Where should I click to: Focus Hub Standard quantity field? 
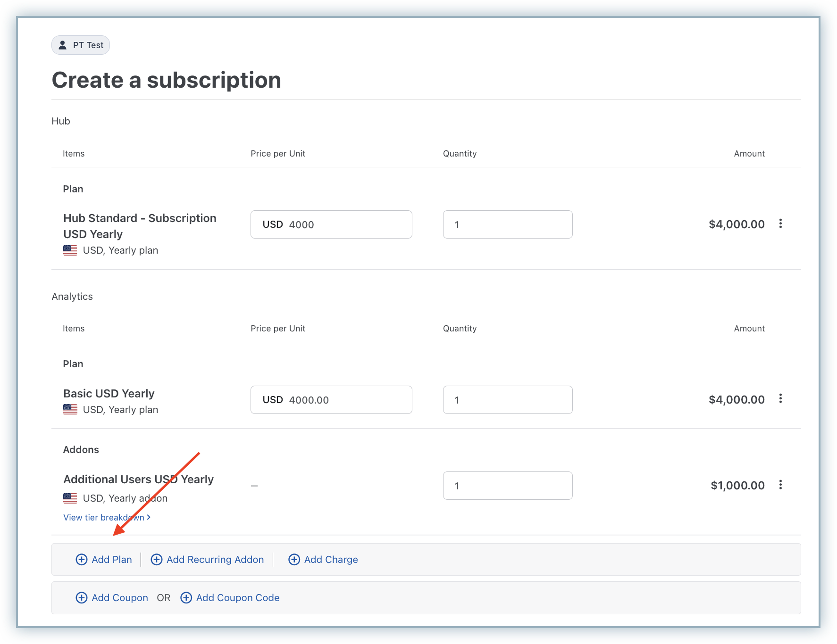click(x=508, y=224)
